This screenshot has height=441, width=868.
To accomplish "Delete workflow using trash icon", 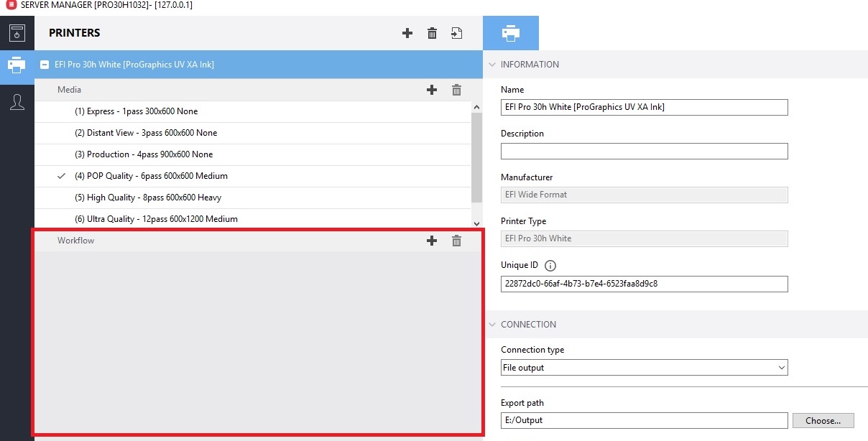I will (456, 241).
